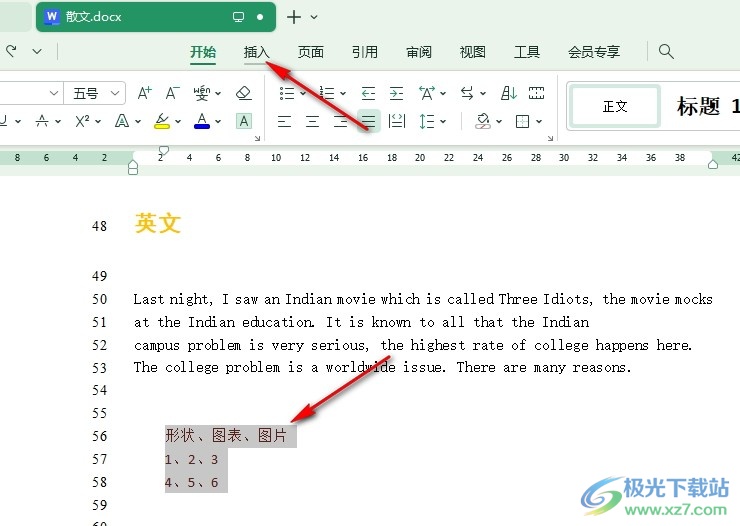Select justify alignment button
Viewport: 740px width, 526px height.
[369, 121]
